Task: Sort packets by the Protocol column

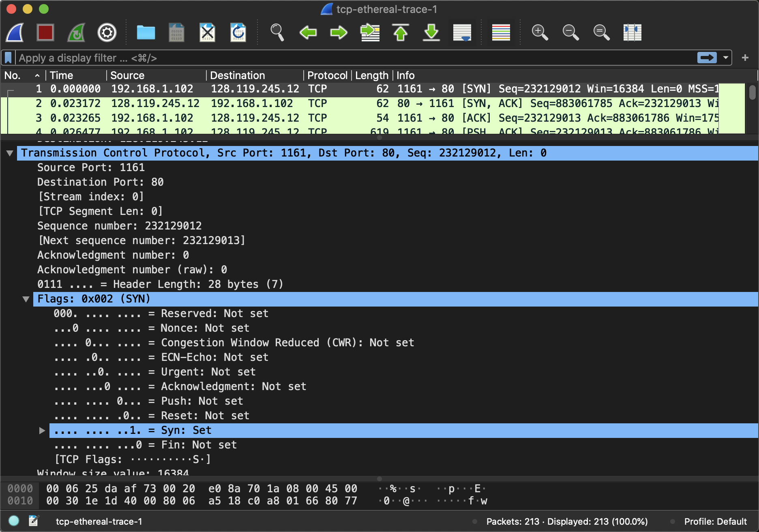Action: 327,75
